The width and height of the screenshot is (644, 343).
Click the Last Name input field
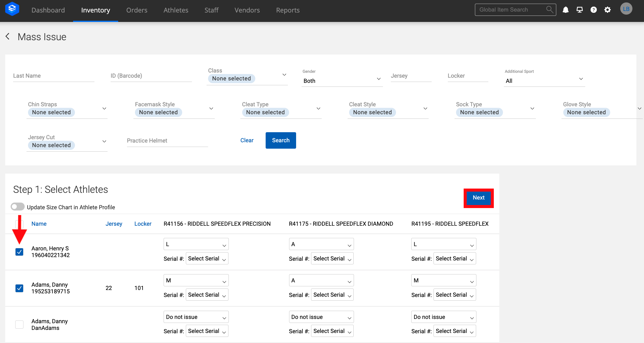54,76
